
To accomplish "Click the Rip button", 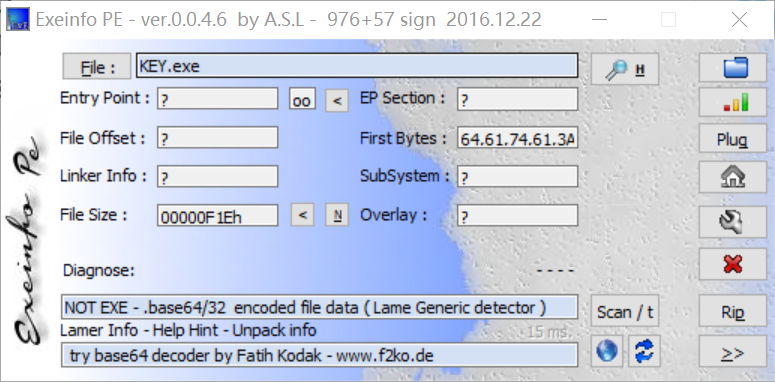I will tap(733, 312).
